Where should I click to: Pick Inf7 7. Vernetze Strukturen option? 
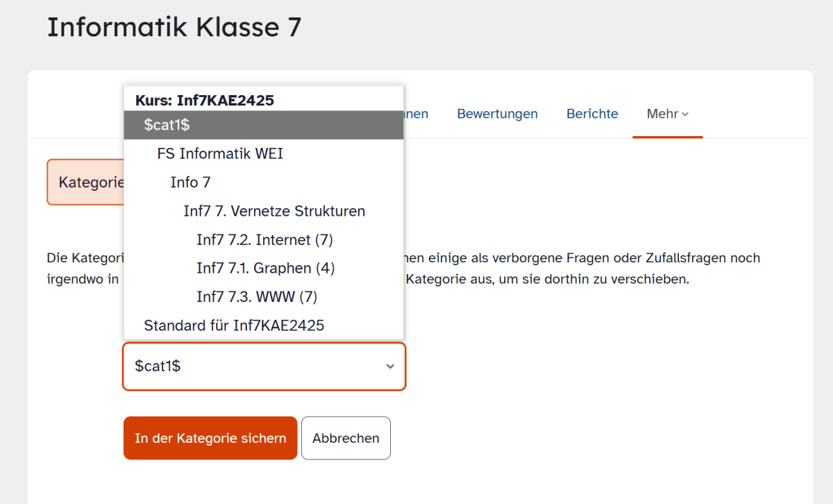coord(264,211)
